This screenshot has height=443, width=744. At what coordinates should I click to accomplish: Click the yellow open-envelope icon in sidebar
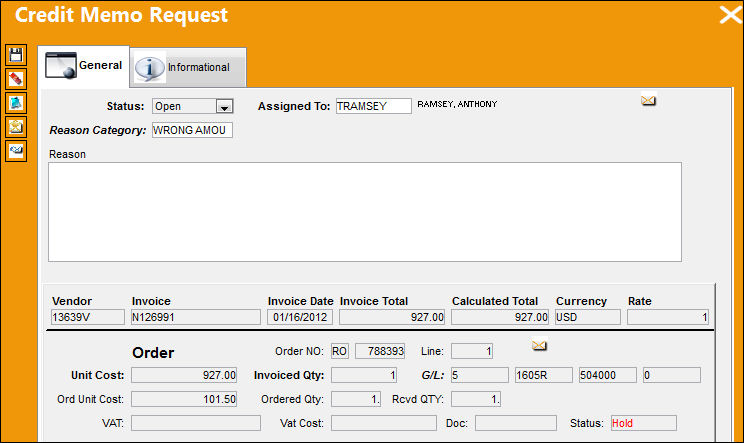click(x=16, y=127)
